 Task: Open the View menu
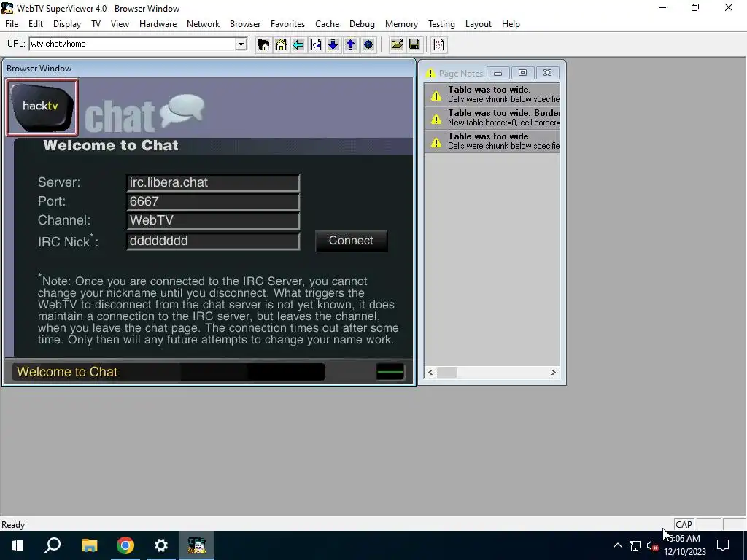click(x=120, y=24)
